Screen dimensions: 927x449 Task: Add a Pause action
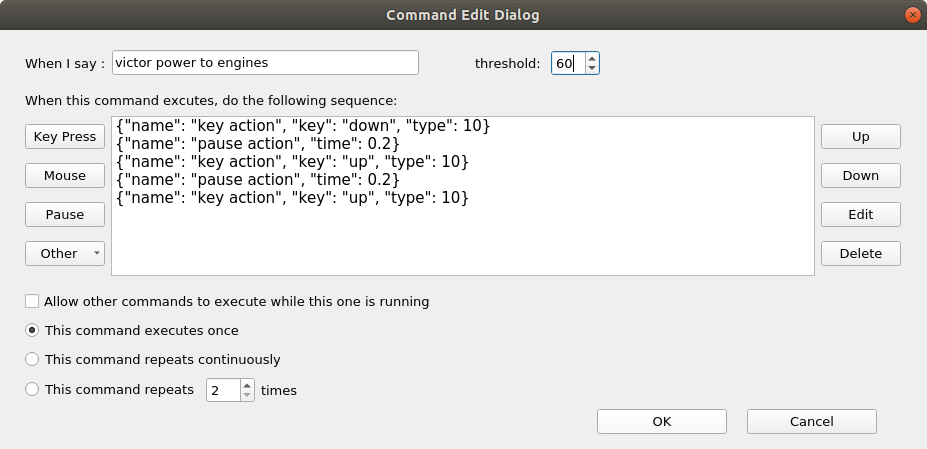(x=65, y=215)
